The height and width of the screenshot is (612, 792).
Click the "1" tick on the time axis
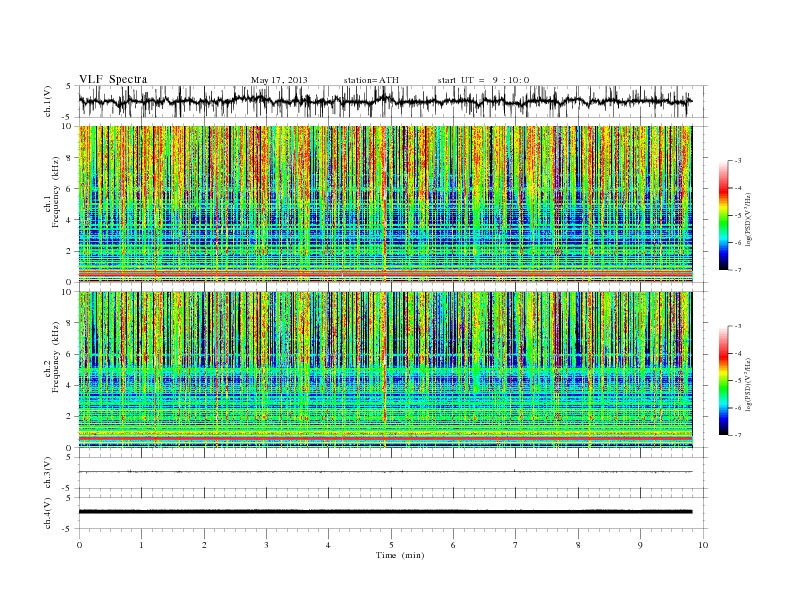(x=141, y=545)
